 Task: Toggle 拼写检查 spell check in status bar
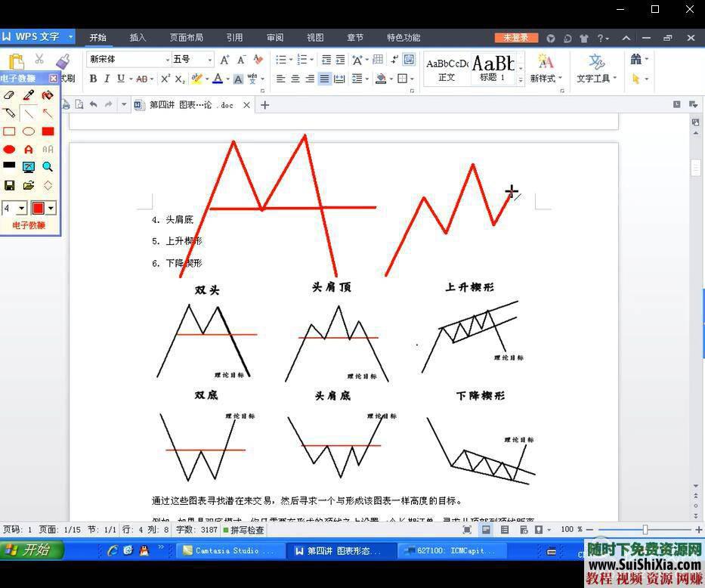tap(243, 530)
